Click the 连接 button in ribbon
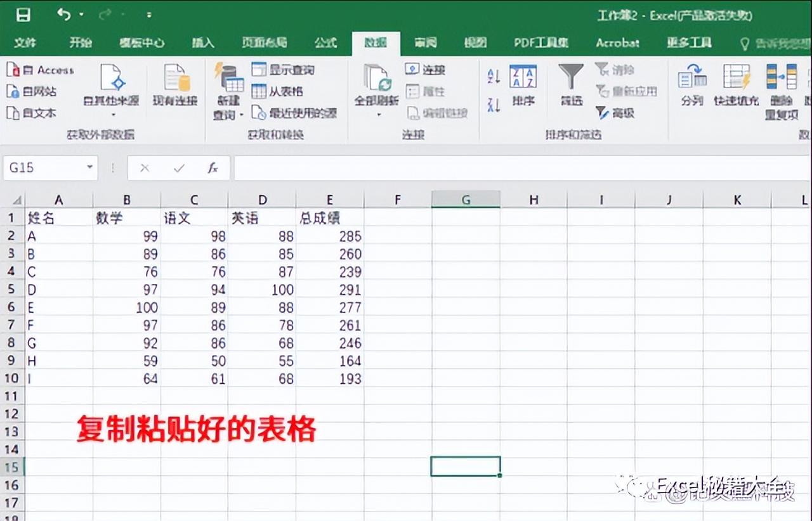This screenshot has height=521, width=812. coord(426,70)
